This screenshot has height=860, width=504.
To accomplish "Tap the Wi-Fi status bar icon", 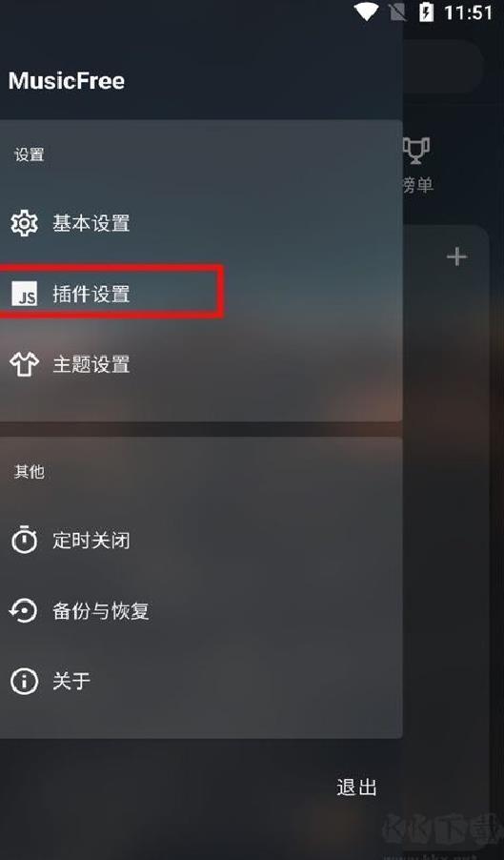I will pos(367,11).
